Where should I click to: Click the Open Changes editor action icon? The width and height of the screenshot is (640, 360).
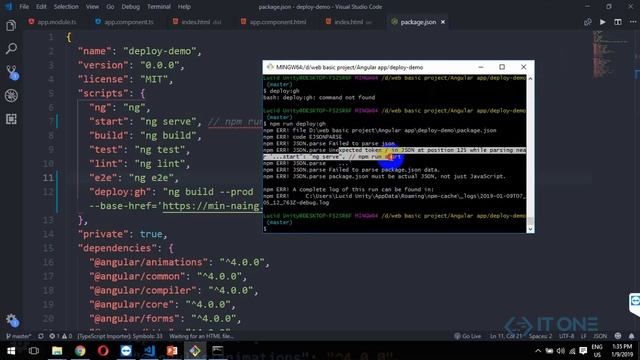[587, 22]
